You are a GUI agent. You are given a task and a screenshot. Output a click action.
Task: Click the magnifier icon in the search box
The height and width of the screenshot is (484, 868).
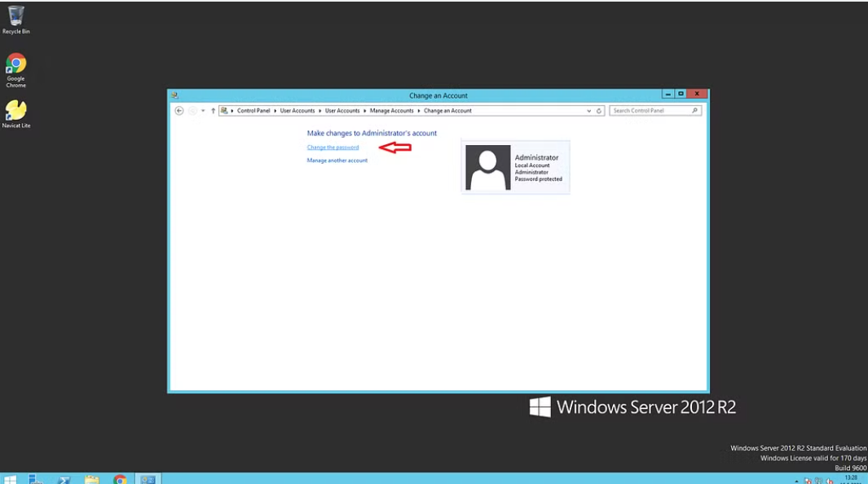[694, 111]
